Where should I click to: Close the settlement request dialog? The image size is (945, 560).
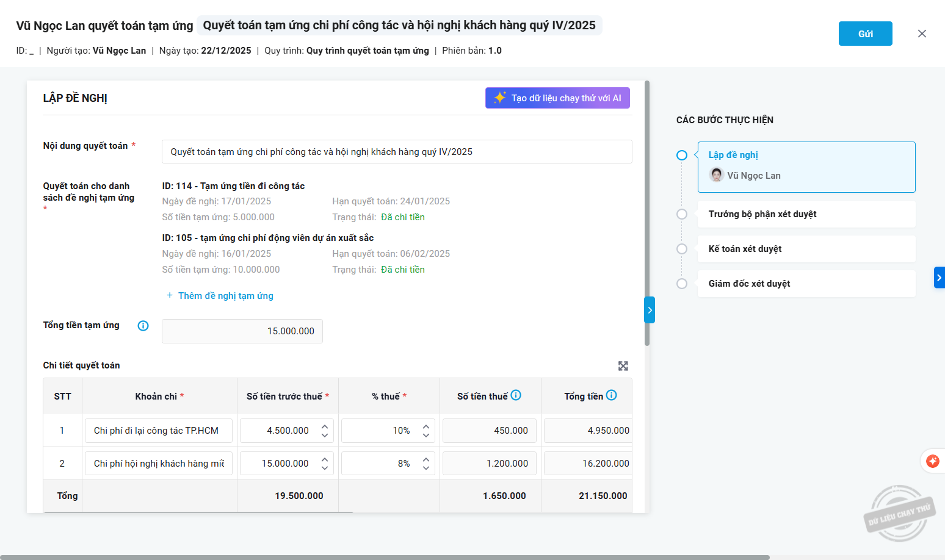[922, 34]
